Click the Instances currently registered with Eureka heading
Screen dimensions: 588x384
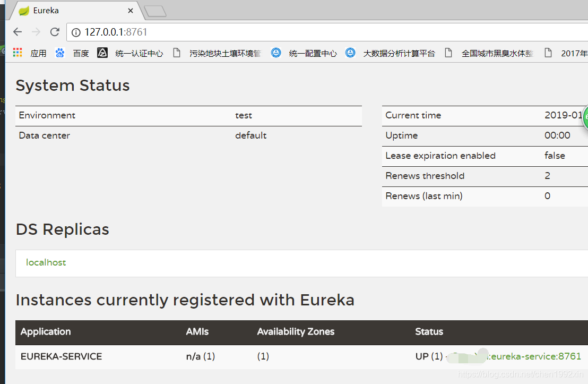pos(185,300)
